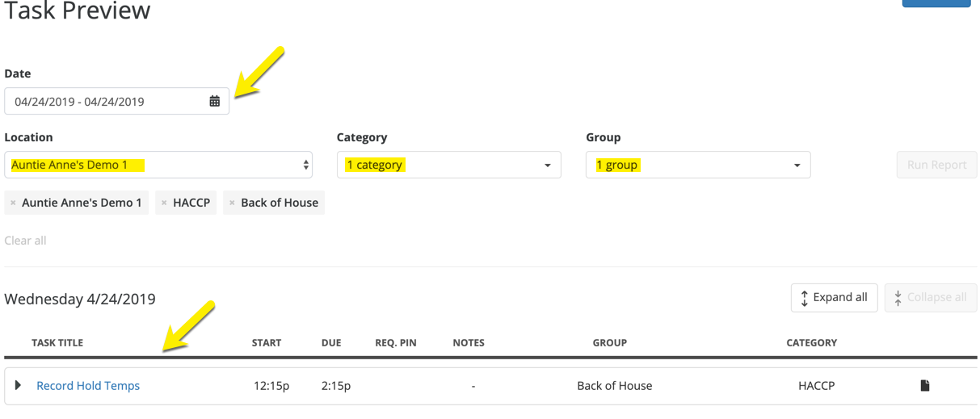The image size is (980, 419).
Task: Open the Location dropdown
Action: (158, 165)
